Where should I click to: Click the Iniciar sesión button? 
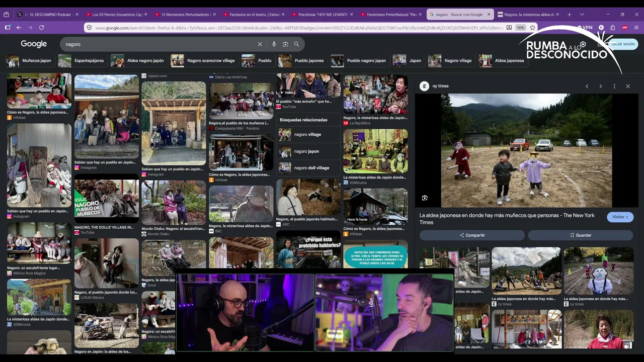point(623,44)
